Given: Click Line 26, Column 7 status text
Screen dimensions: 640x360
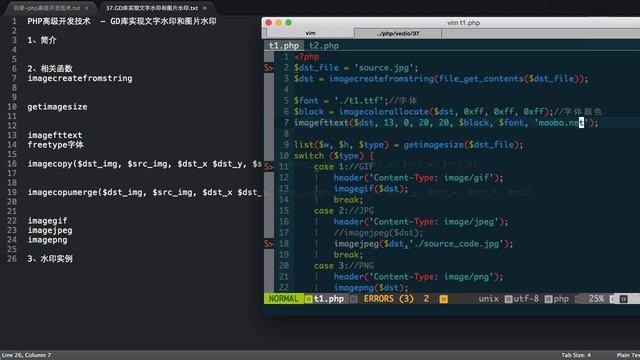Looking at the screenshot, I should 27,355.
